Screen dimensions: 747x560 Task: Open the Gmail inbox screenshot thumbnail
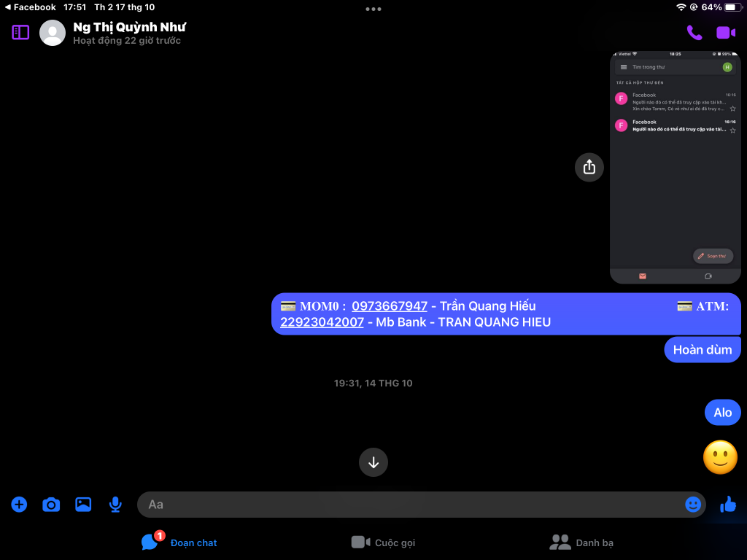[675, 167]
